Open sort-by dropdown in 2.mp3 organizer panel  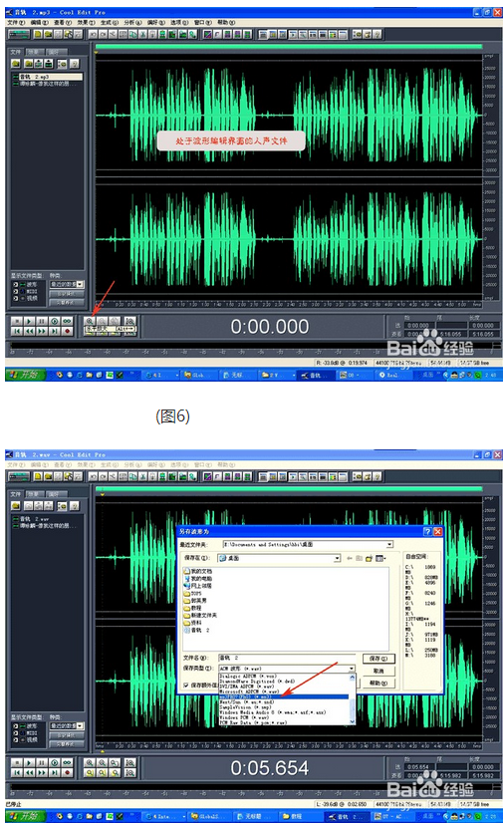[66, 284]
